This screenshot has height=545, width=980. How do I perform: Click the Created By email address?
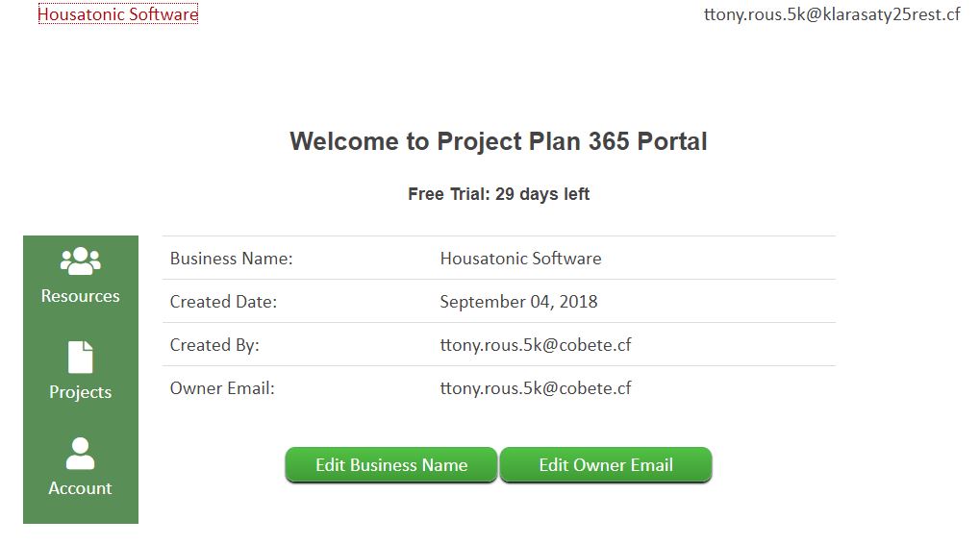[x=536, y=345]
